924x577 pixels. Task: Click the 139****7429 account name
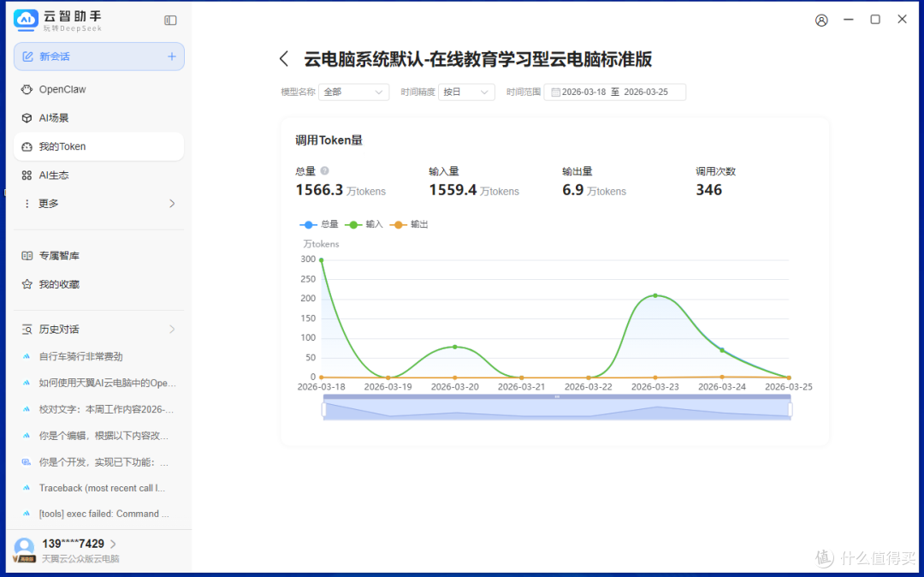pyautogui.click(x=73, y=544)
